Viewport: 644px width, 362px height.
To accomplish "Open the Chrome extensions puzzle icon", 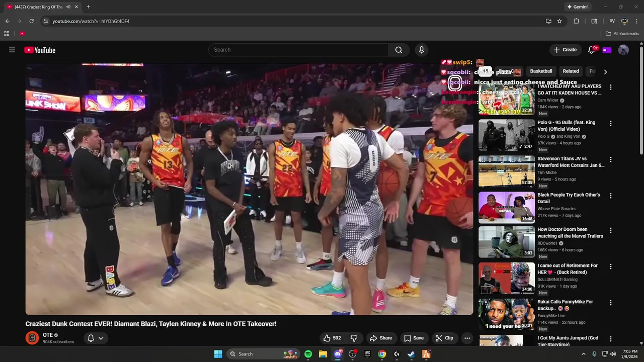I will coord(577,21).
